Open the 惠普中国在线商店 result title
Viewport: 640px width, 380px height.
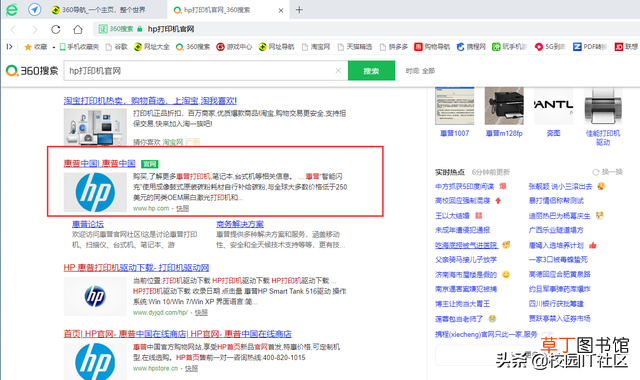[178, 334]
